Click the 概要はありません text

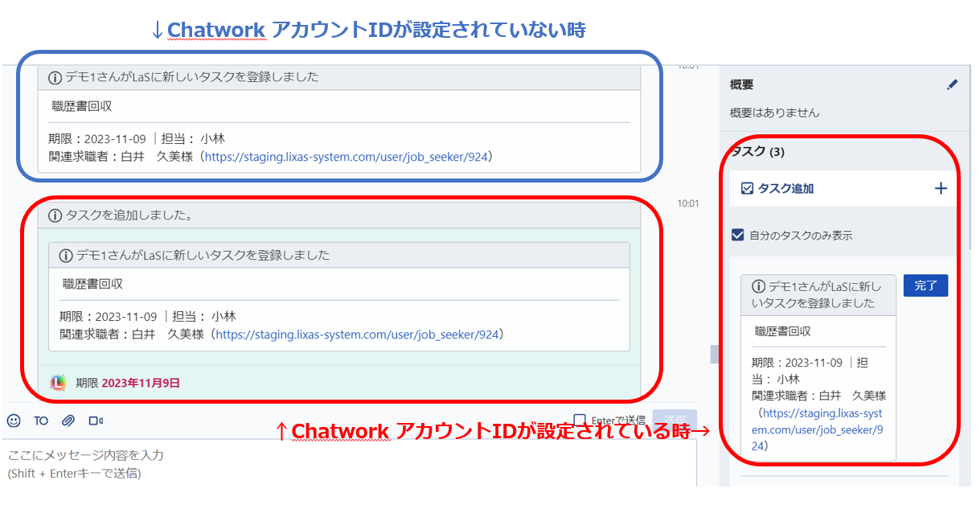tap(774, 113)
